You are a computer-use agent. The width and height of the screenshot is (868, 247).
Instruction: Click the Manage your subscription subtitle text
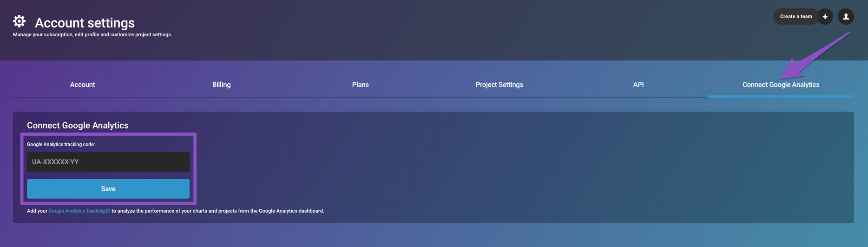92,35
